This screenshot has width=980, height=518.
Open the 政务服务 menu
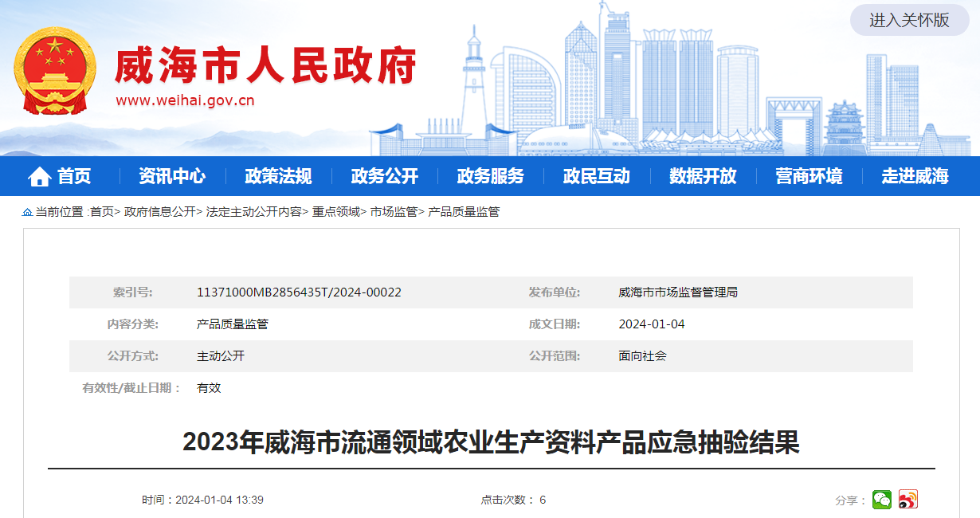coord(490,176)
